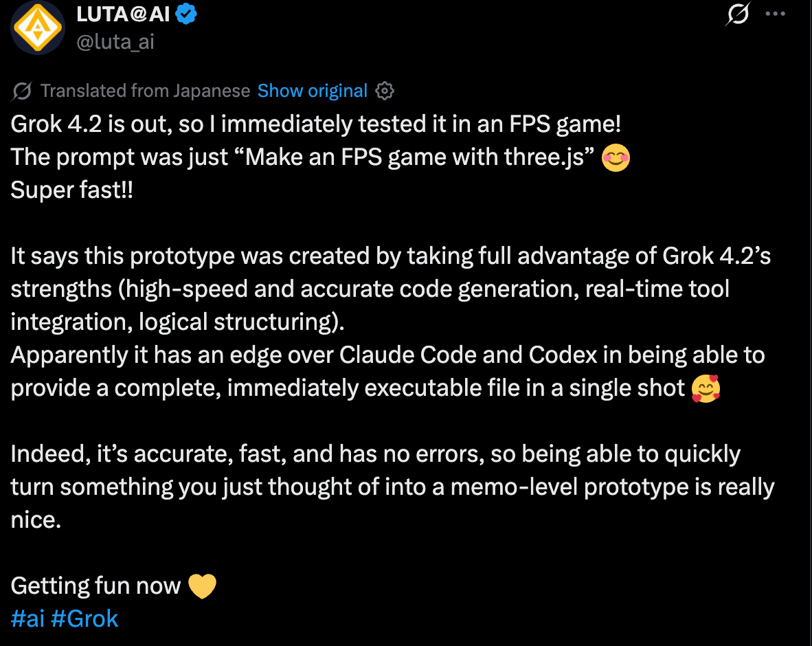Click the blue verified badge
The width and height of the screenshot is (812, 646).
[x=188, y=14]
